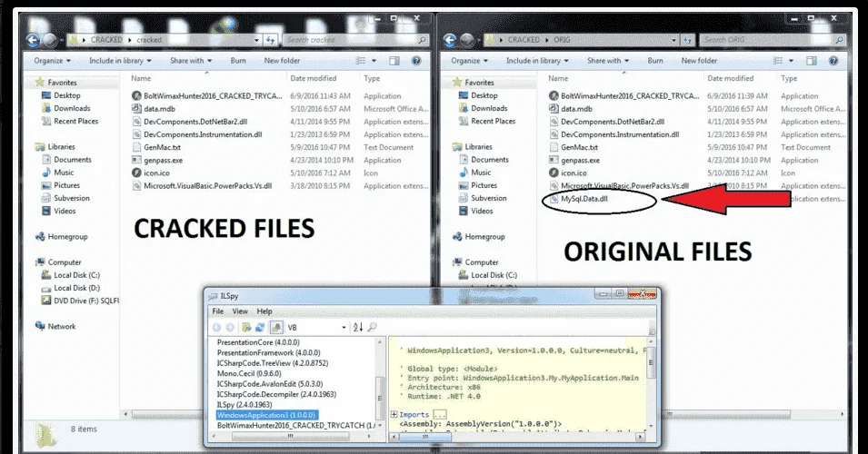The width and height of the screenshot is (868, 454).
Task: Open ILSpy View menu
Action: 240,311
